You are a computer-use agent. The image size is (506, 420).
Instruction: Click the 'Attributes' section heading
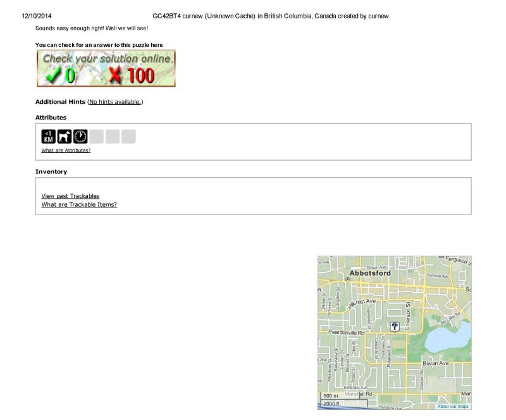pos(51,118)
